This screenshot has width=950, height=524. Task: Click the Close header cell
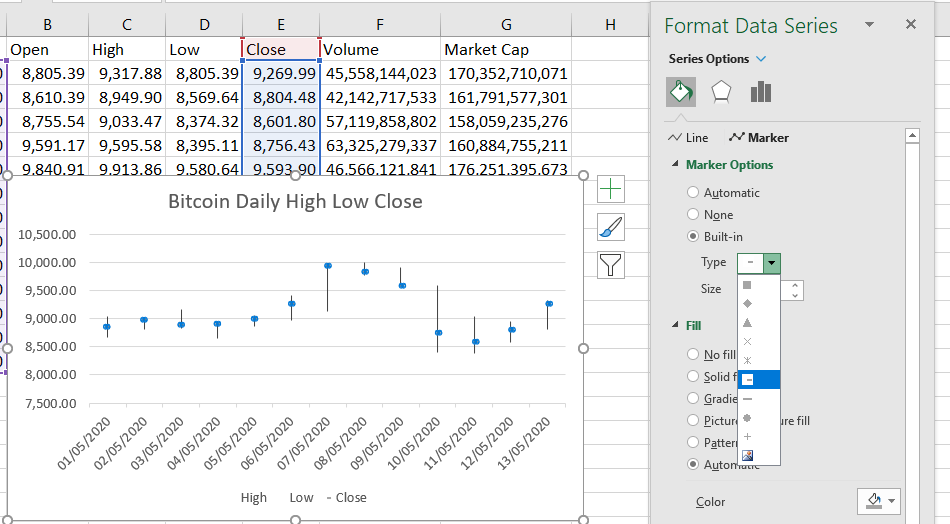281,49
